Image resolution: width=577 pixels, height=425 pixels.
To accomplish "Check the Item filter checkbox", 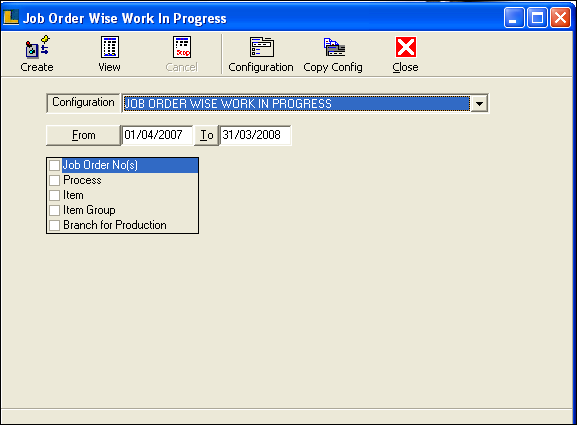I will [x=54, y=195].
